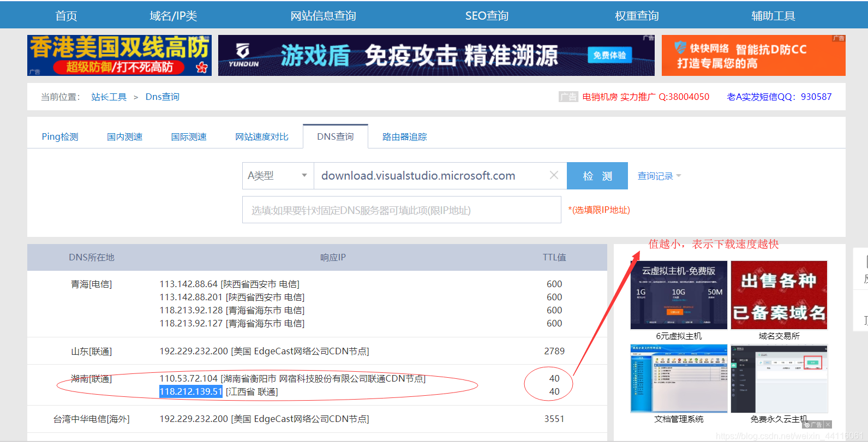
Task: Click the 域名交易所 caption link
Action: pyautogui.click(x=779, y=336)
